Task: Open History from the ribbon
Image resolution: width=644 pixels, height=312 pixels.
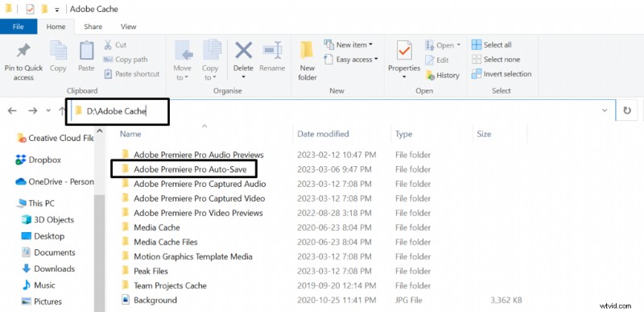Action: pos(442,75)
